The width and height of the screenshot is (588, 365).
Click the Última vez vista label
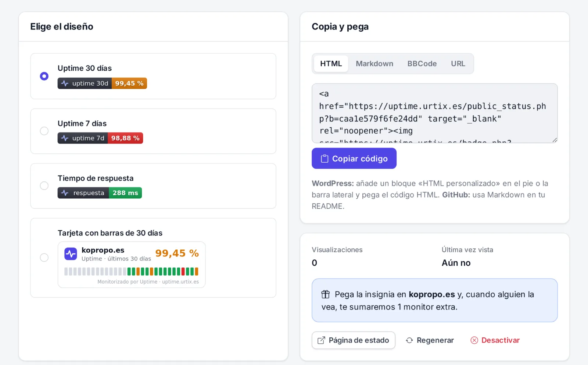click(467, 250)
